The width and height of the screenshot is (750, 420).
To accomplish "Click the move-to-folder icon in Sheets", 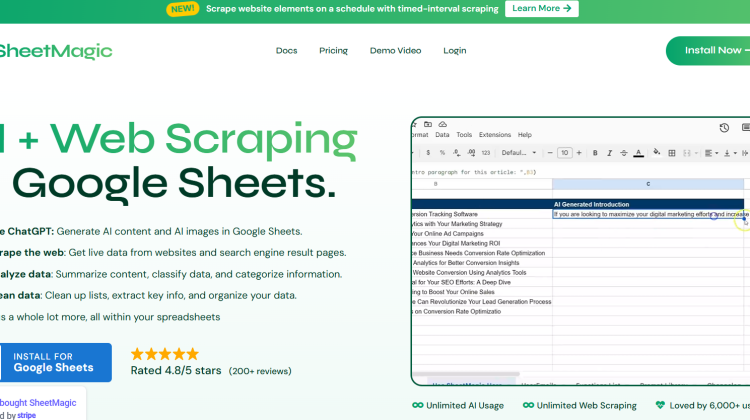I will [x=428, y=124].
